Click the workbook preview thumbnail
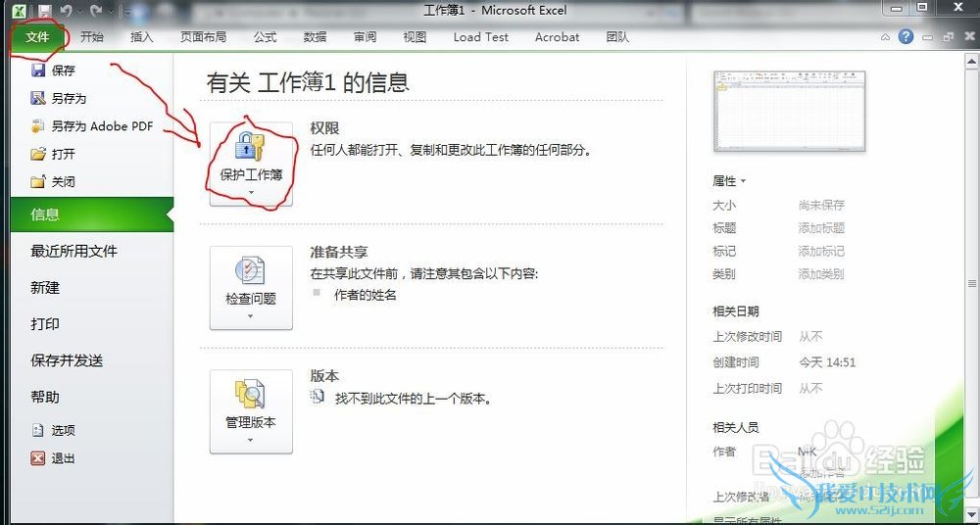This screenshot has width=980, height=525. [789, 111]
